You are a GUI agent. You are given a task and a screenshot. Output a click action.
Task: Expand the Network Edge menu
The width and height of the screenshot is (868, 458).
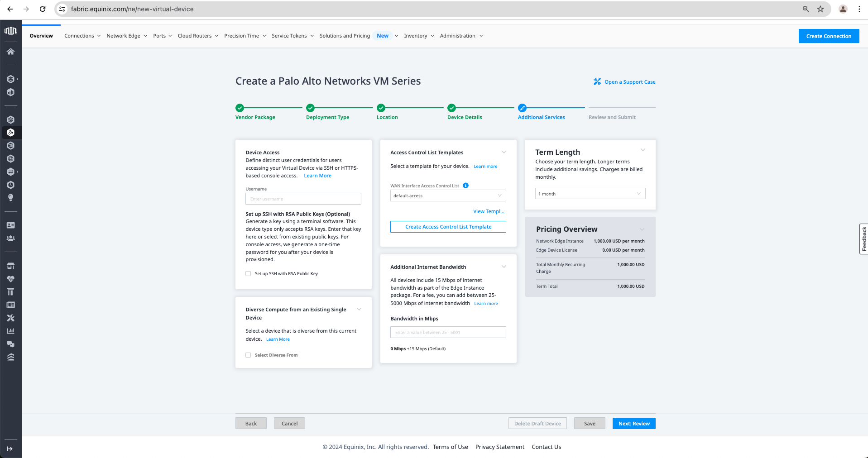pyautogui.click(x=127, y=36)
